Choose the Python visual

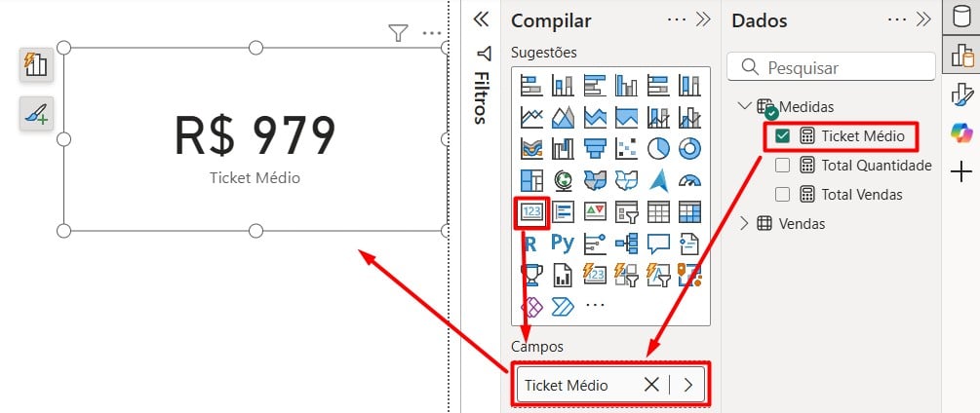click(563, 244)
